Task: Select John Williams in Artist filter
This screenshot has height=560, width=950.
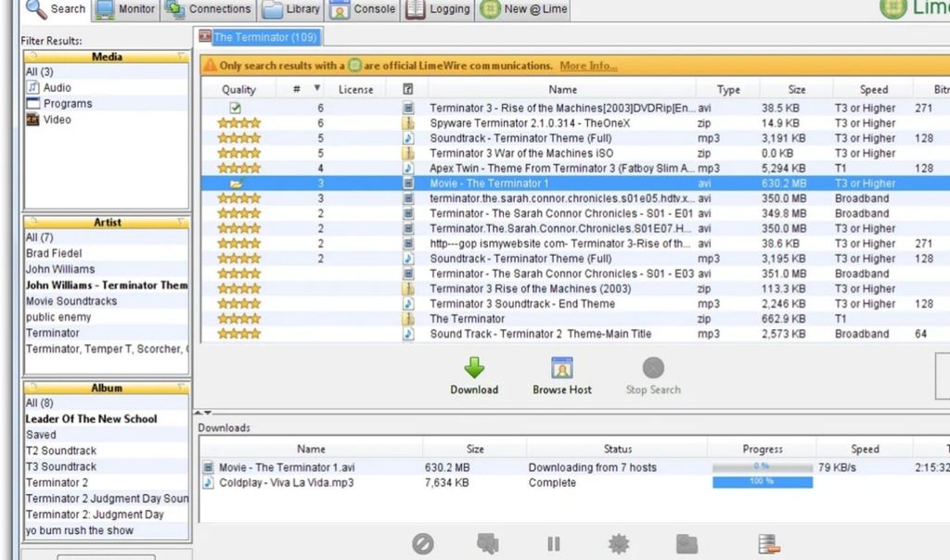Action: (x=60, y=270)
